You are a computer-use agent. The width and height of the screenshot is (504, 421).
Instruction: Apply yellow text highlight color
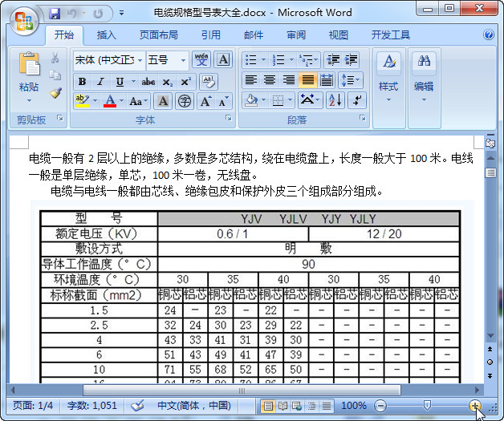(x=83, y=101)
